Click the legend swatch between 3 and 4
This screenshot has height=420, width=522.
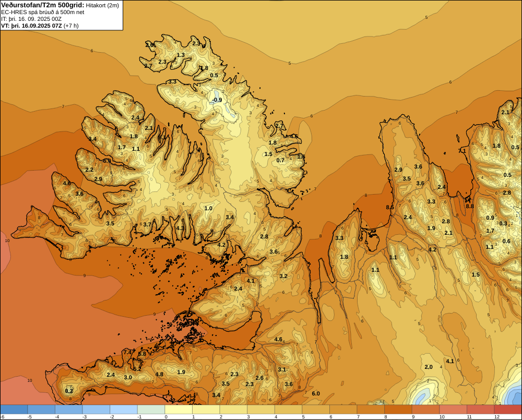tap(261, 410)
